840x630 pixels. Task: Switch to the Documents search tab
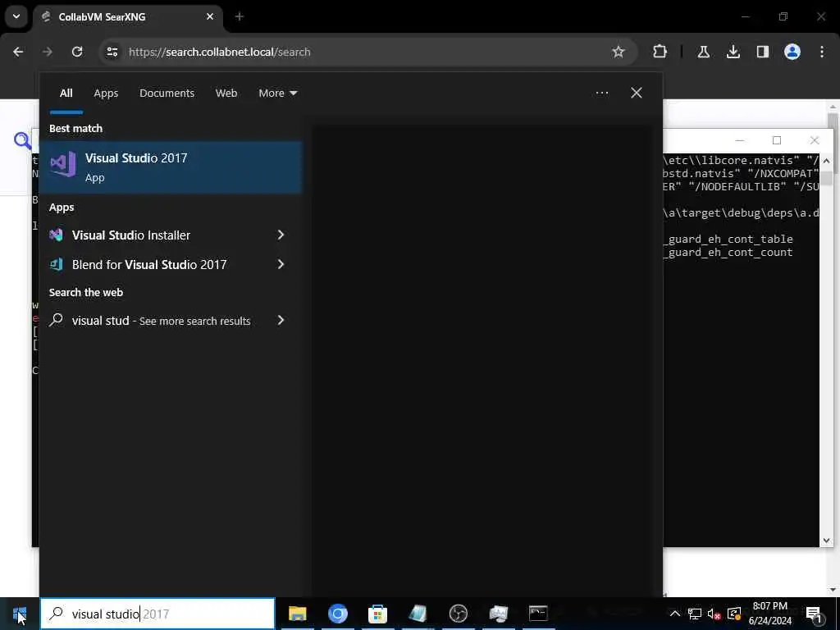[x=167, y=94]
